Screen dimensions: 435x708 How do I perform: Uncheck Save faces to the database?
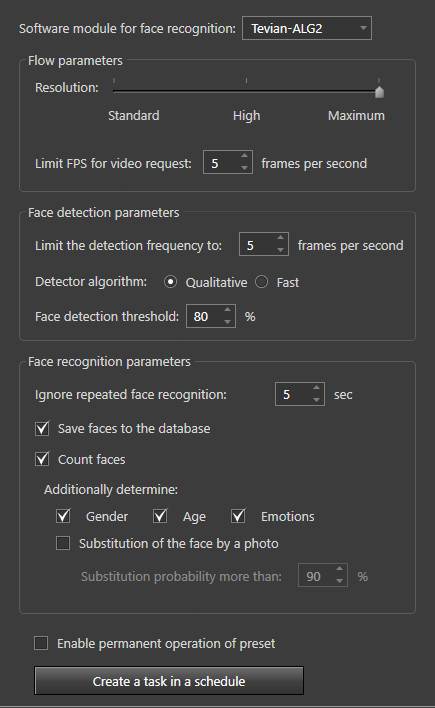42,429
